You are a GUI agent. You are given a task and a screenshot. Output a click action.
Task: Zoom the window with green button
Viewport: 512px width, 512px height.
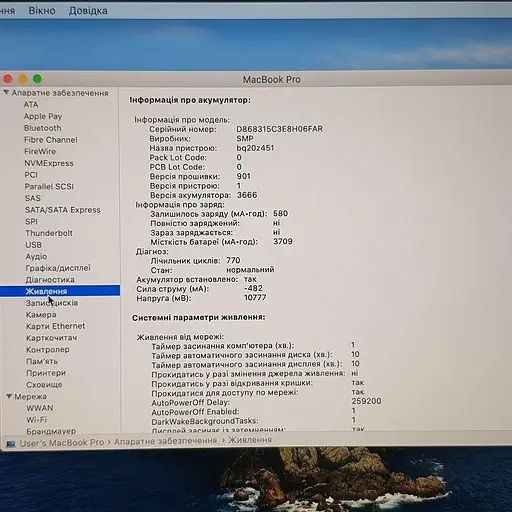click(x=37, y=79)
